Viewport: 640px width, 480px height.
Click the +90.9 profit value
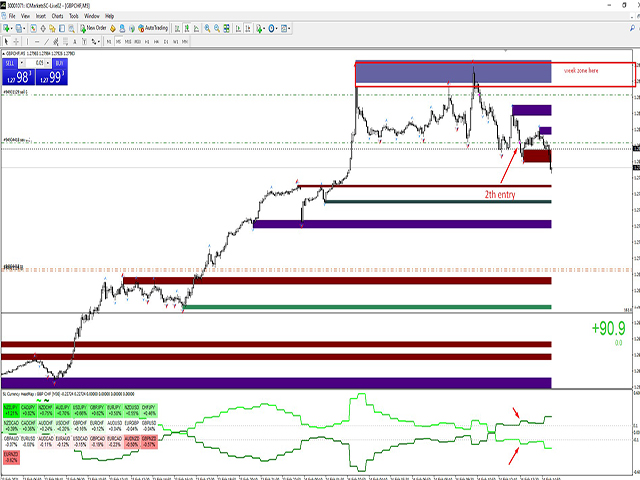(608, 328)
